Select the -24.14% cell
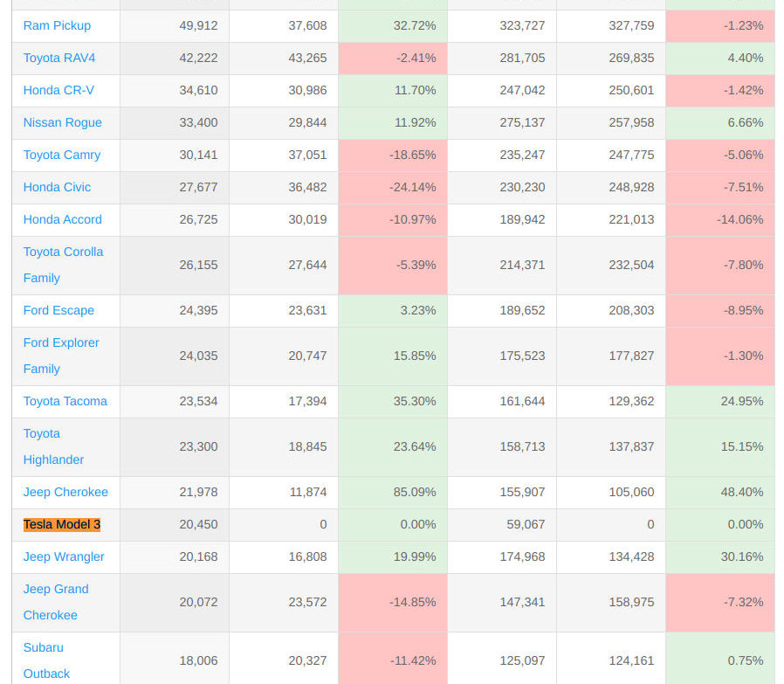784x684 pixels. 393,188
